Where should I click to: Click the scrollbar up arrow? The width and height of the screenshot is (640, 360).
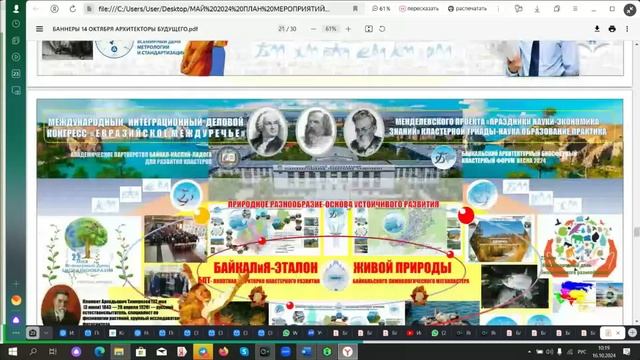636,43
